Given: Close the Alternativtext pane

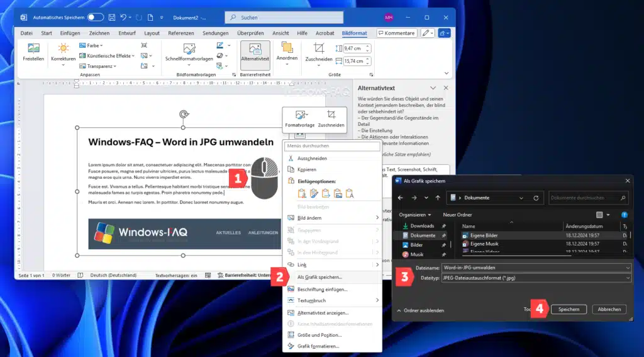Looking at the screenshot, I should (446, 88).
